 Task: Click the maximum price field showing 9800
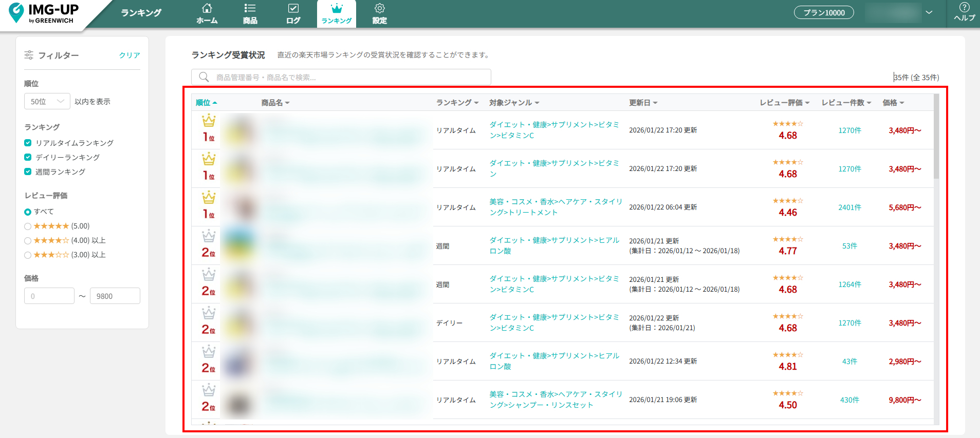point(115,296)
